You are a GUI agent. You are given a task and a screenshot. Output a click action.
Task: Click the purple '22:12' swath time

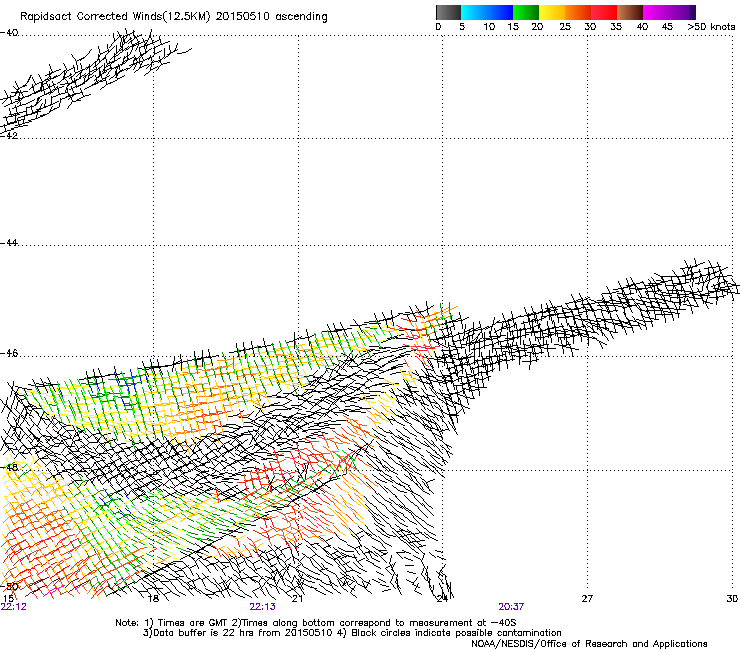(x=14, y=607)
